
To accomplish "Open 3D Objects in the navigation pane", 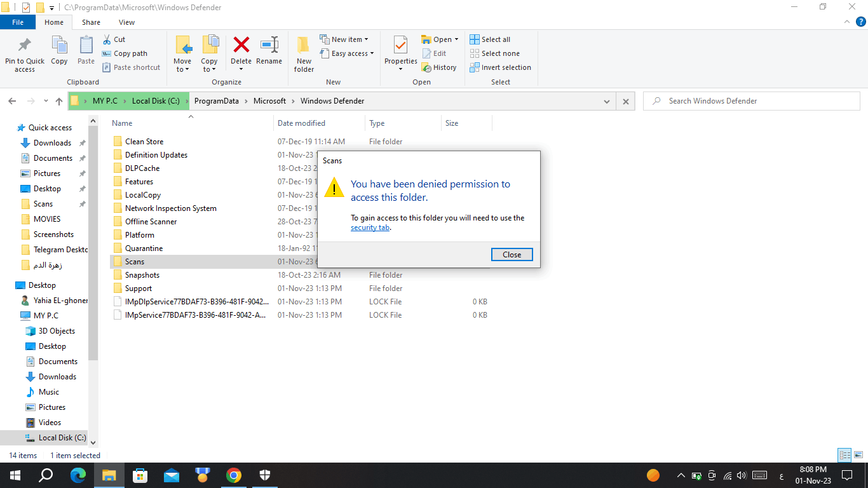I will [57, 331].
